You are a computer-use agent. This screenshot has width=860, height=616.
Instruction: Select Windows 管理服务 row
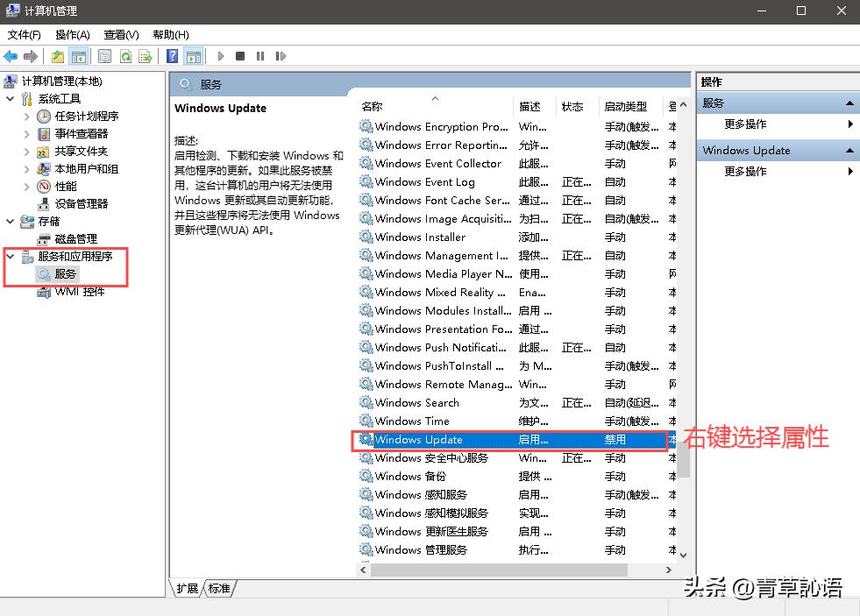518,549
